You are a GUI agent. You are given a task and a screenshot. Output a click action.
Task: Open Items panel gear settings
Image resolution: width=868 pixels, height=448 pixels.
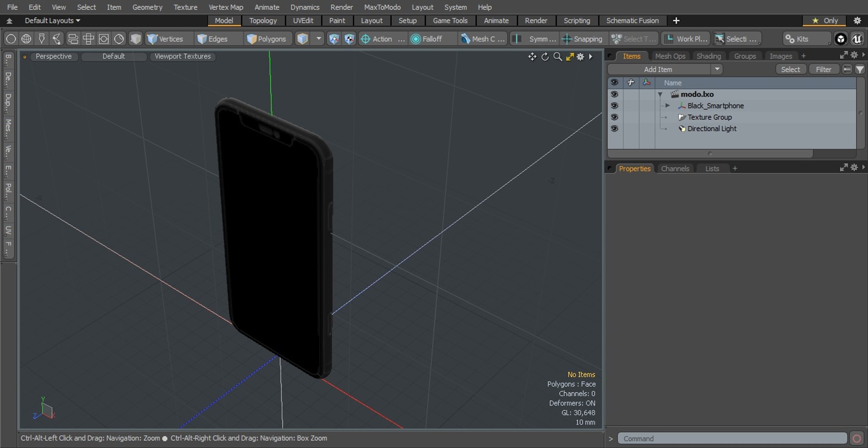(x=854, y=55)
